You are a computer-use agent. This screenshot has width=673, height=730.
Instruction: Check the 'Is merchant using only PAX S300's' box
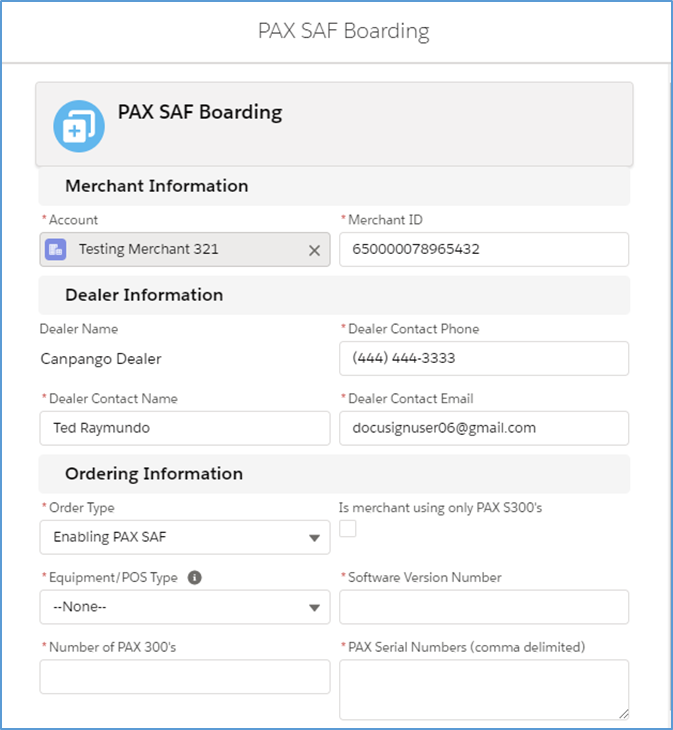(348, 529)
